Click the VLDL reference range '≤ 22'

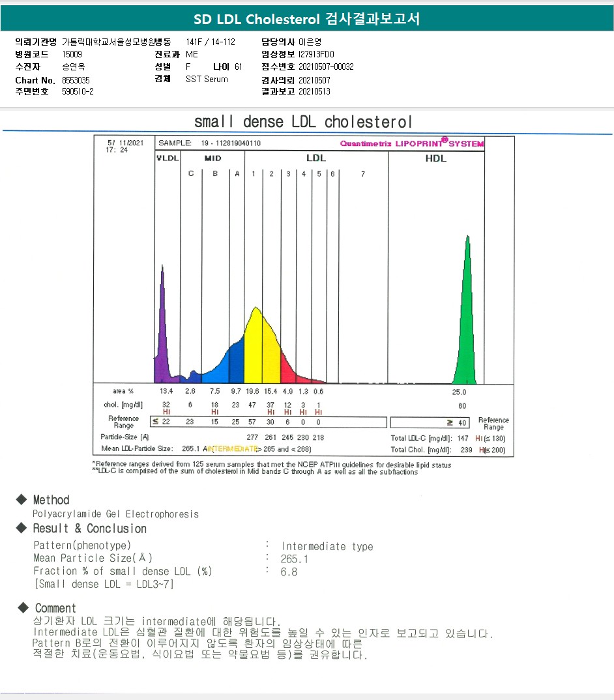point(161,422)
